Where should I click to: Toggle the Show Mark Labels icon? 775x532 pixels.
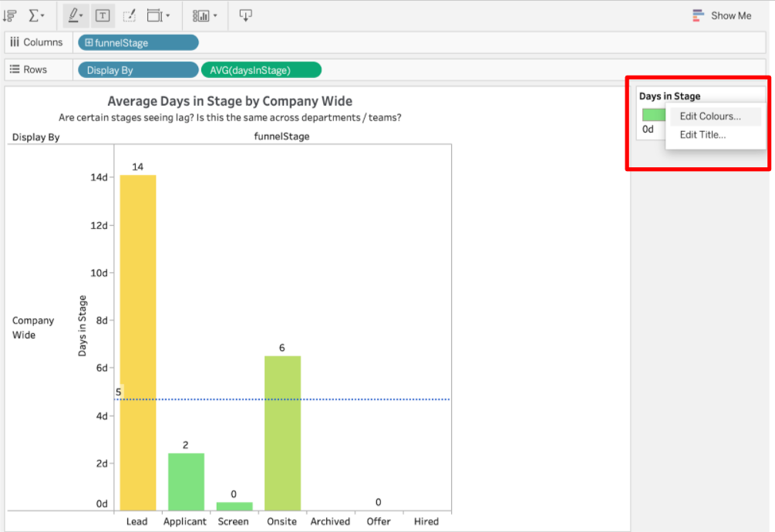103,15
